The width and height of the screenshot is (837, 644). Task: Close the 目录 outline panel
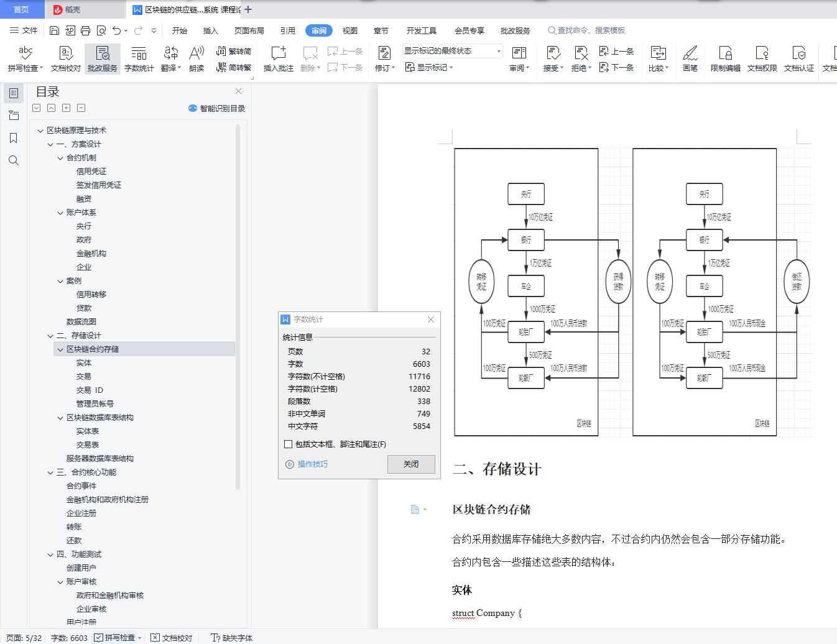[238, 91]
